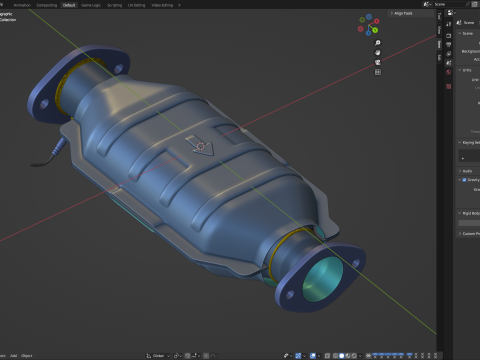480x360 pixels.
Task: Open the gizmo options dropdown arrow
Action: click(x=305, y=356)
